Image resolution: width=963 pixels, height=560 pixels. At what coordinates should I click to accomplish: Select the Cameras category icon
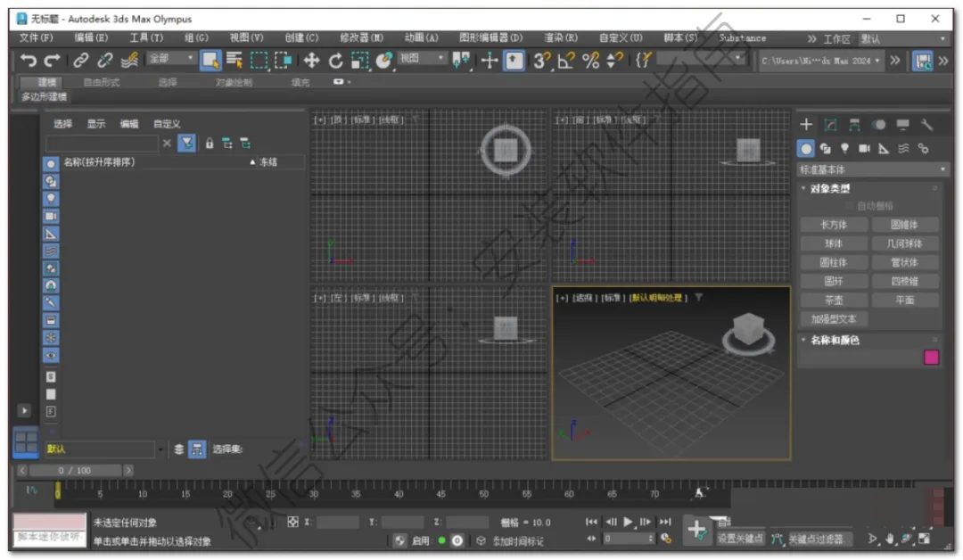(864, 149)
